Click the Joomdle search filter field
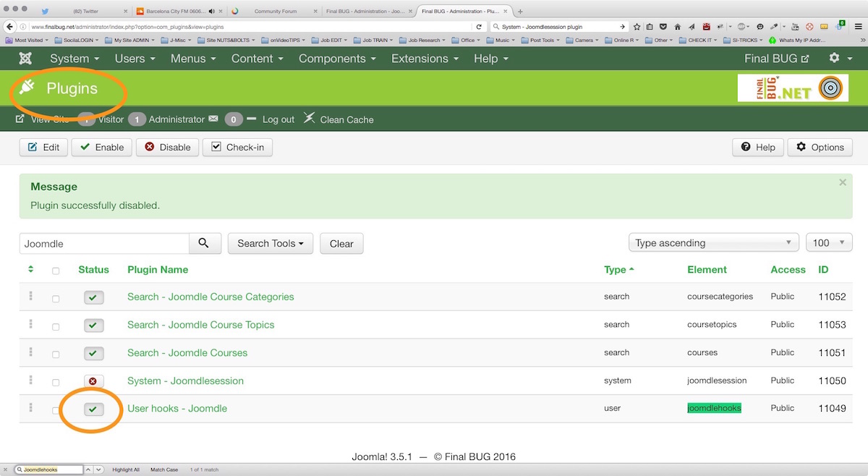Screen dimensions: 868x476 click(x=104, y=244)
